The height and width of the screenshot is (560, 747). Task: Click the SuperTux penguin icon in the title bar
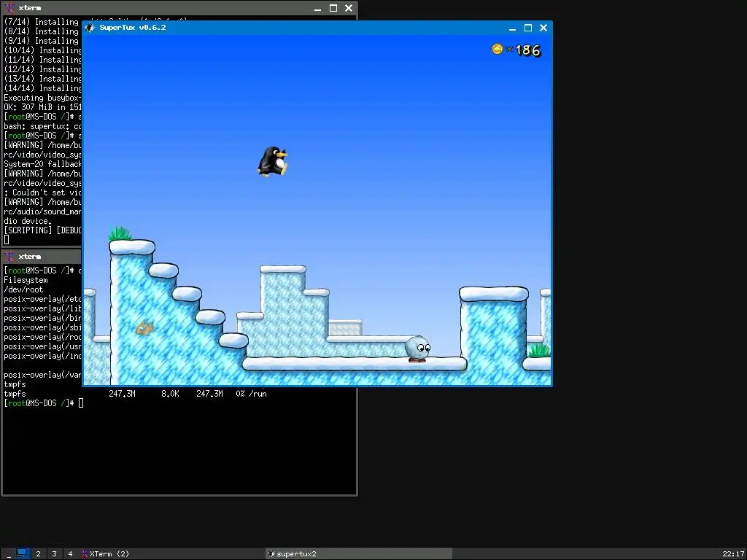90,28
